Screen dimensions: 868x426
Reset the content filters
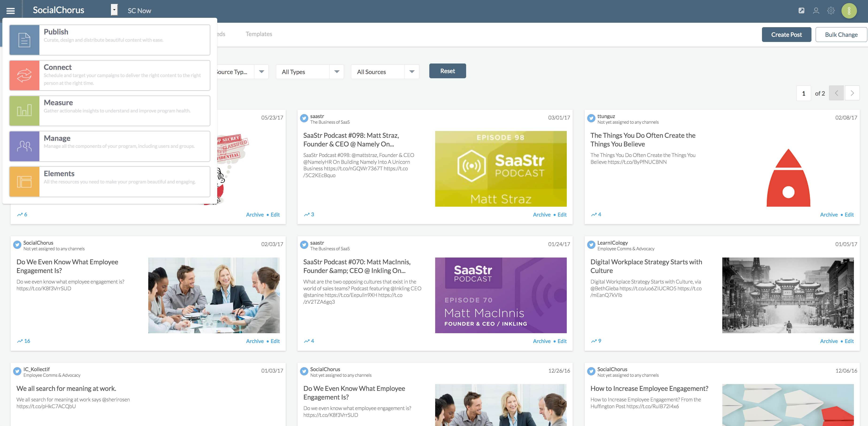(x=447, y=71)
